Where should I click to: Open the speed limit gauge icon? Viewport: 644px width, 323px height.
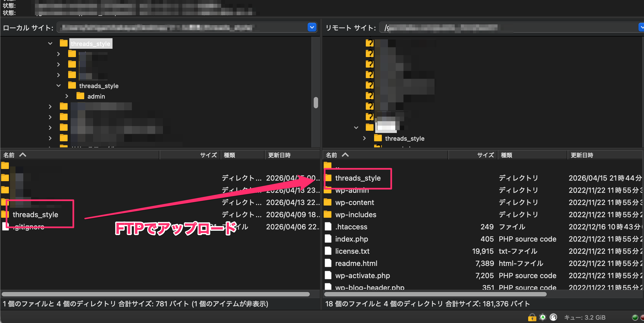pos(553,317)
